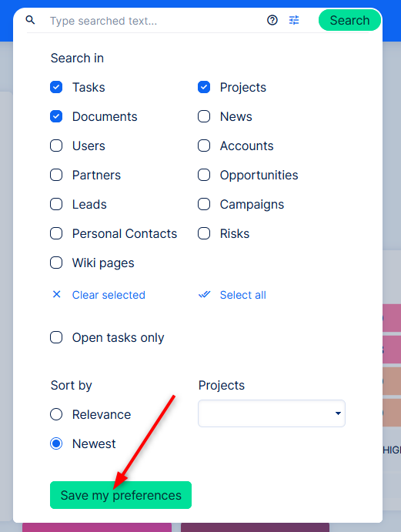Toggle the search filter sliders icon

pos(294,20)
